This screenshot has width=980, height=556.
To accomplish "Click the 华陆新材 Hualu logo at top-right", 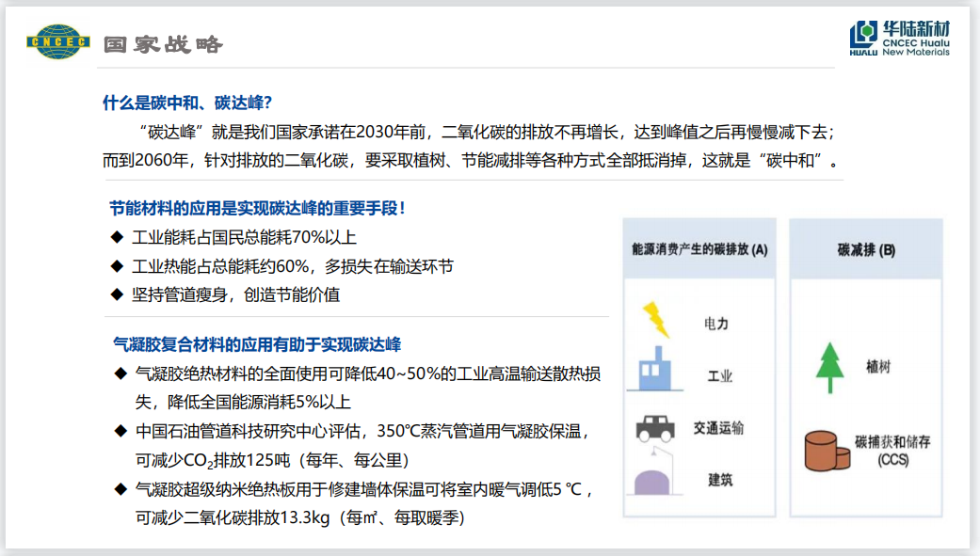I will coord(899,39).
